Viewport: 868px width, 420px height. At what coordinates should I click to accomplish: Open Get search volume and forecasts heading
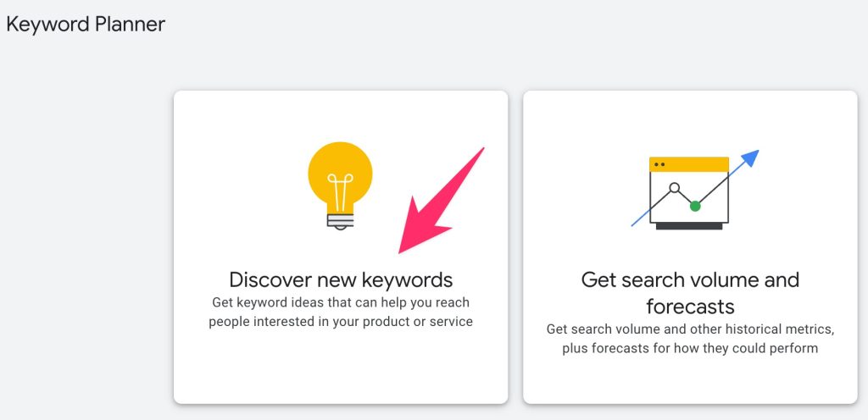(690, 292)
